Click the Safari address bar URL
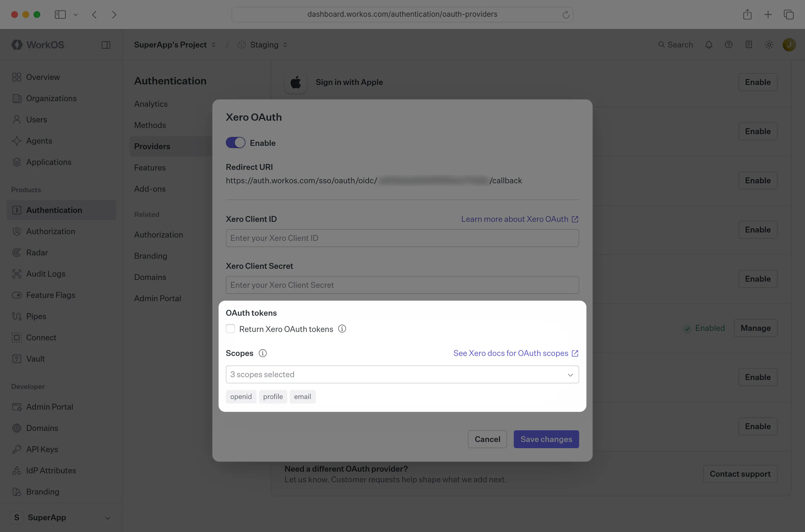The image size is (805, 532). 402,14
